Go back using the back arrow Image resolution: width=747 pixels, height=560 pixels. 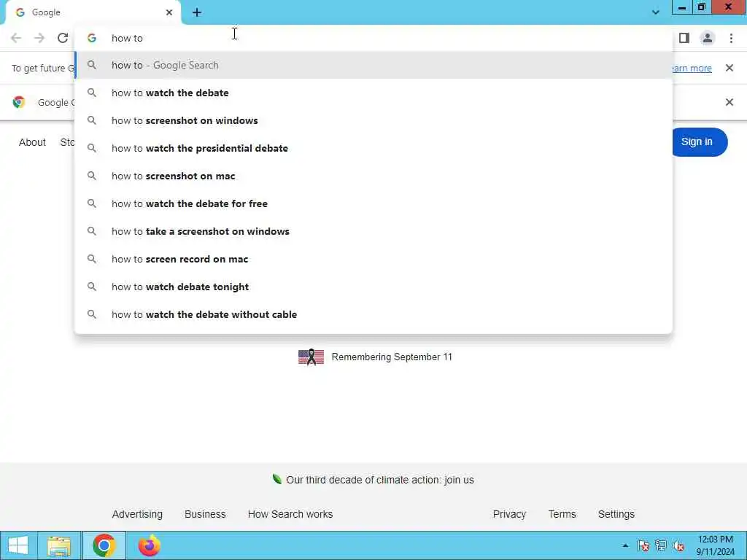16,38
